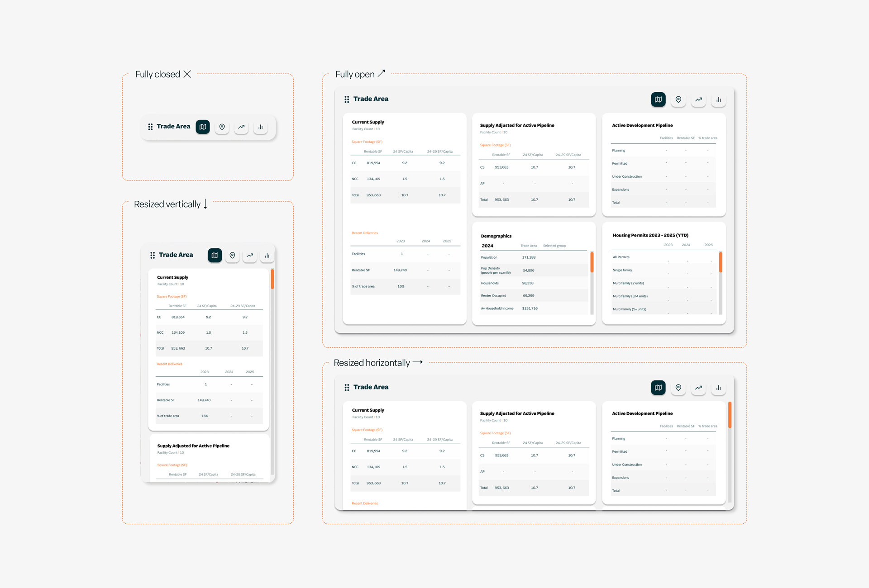
Task: Click the bar chart icon in the Fully closed widget
Action: click(260, 127)
